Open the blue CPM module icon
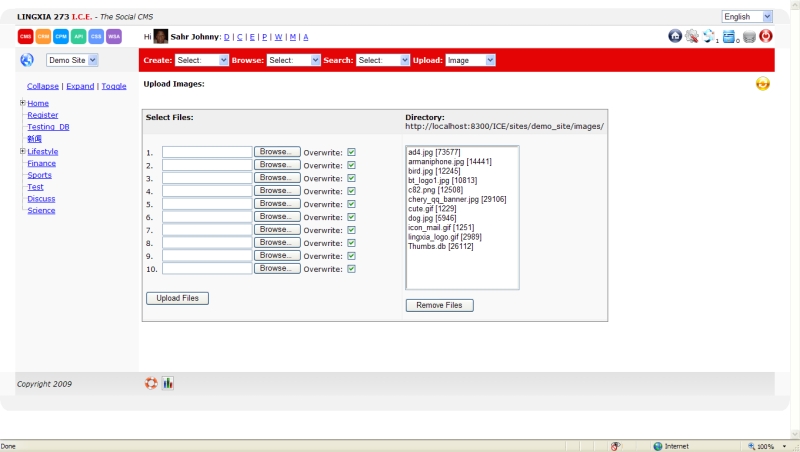This screenshot has width=800, height=452. pos(61,37)
